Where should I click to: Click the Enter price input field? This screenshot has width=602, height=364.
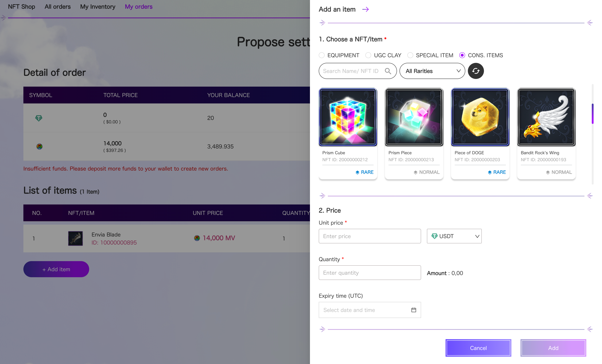369,236
